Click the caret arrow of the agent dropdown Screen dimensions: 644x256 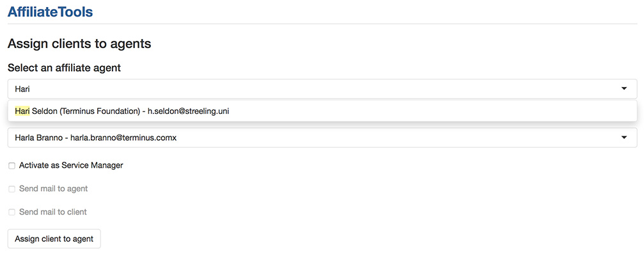point(624,89)
